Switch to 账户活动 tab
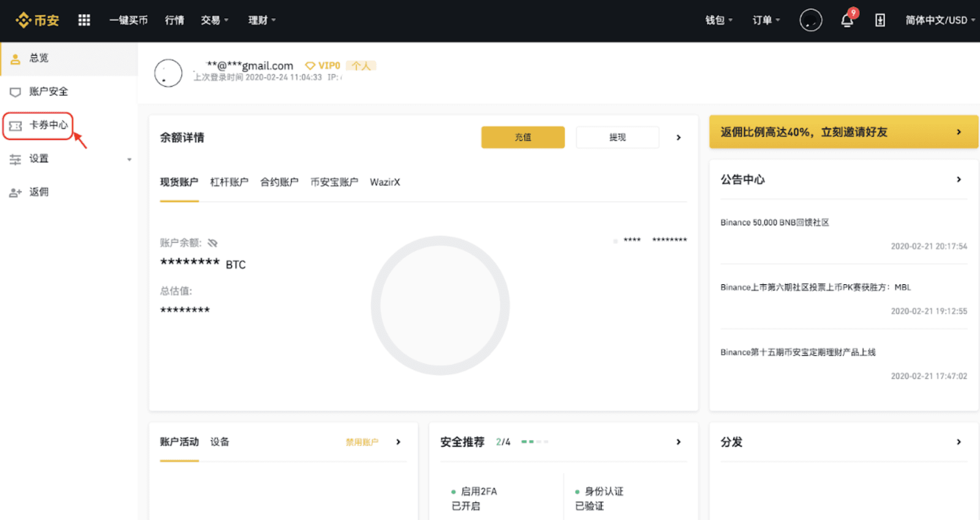 point(179,442)
